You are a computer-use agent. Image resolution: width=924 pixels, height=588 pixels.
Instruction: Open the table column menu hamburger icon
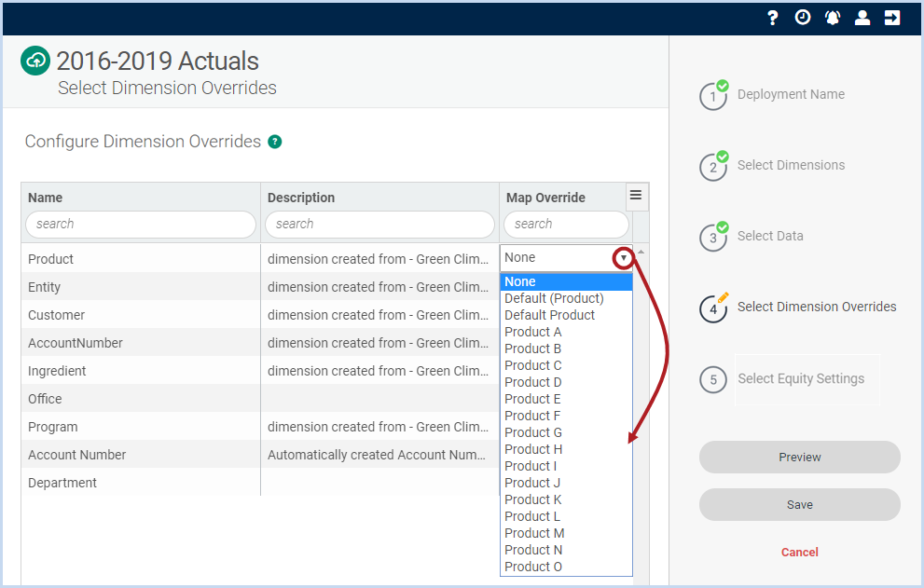pyautogui.click(x=636, y=195)
